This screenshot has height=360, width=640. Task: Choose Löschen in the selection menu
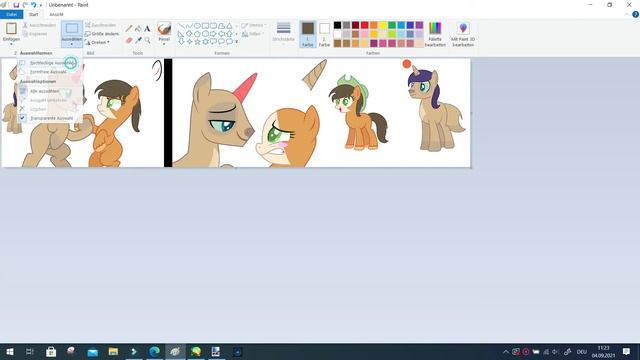point(49,109)
